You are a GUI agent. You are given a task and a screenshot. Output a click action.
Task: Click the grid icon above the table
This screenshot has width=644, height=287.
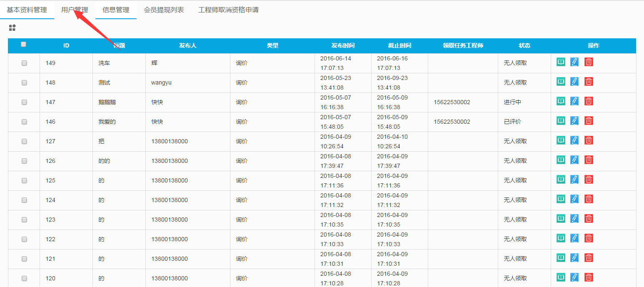[x=12, y=28]
